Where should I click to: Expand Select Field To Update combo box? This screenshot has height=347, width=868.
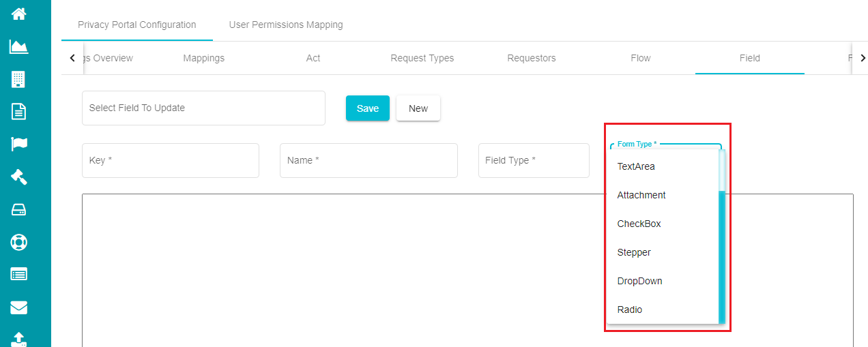pos(203,108)
